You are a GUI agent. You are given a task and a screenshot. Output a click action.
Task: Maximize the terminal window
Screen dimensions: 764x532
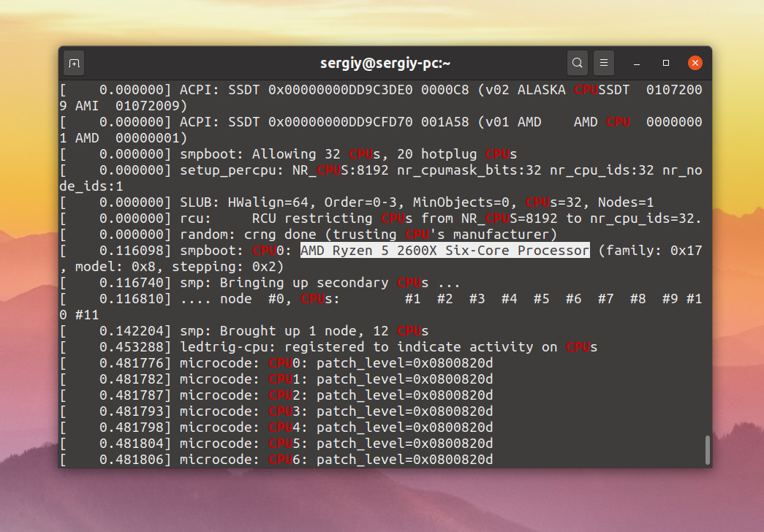tap(666, 64)
